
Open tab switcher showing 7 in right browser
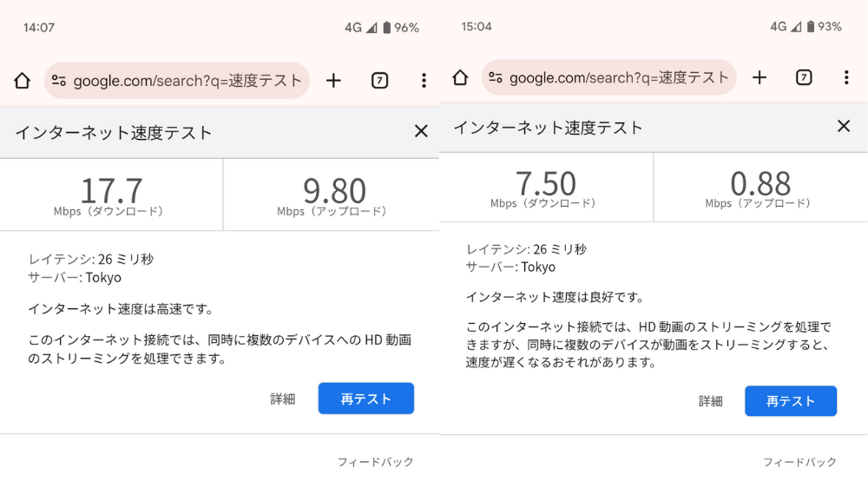coord(804,77)
